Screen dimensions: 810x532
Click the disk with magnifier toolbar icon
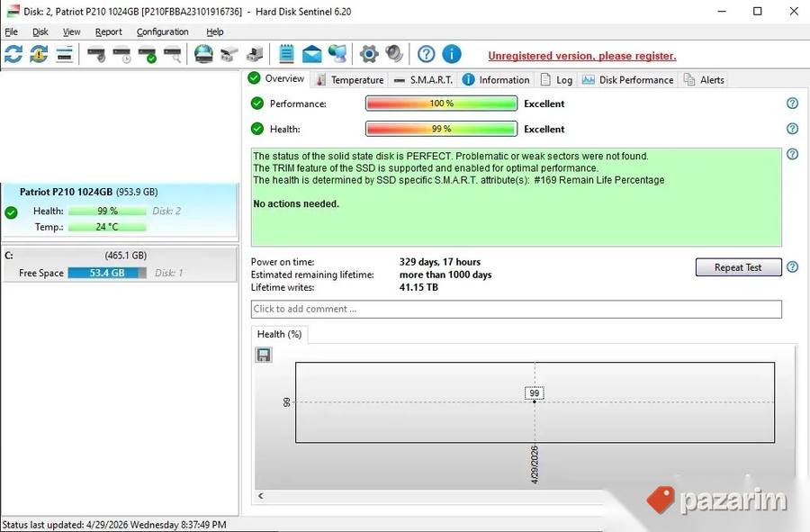pos(173,54)
